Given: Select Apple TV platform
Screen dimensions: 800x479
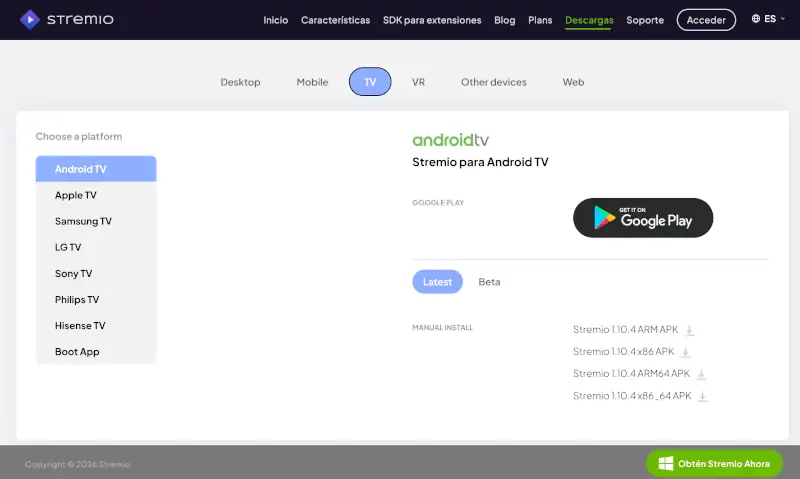Looking at the screenshot, I should pos(96,195).
